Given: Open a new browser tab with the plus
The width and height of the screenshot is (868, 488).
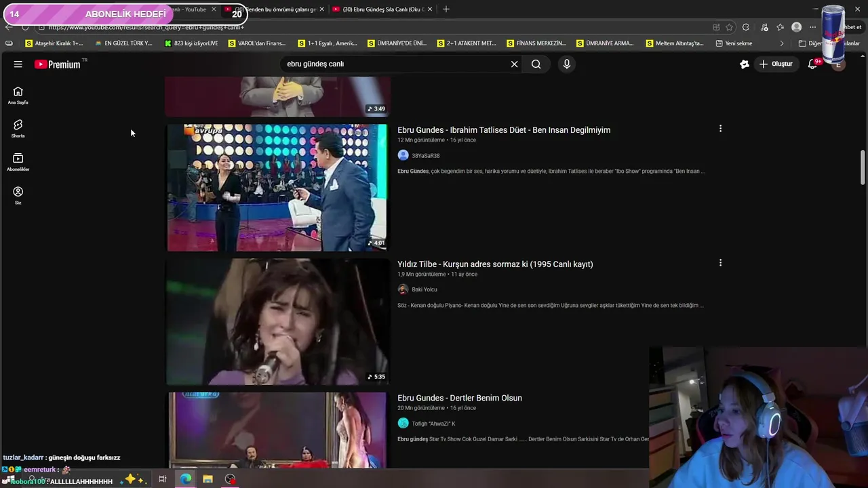Looking at the screenshot, I should click(x=446, y=9).
